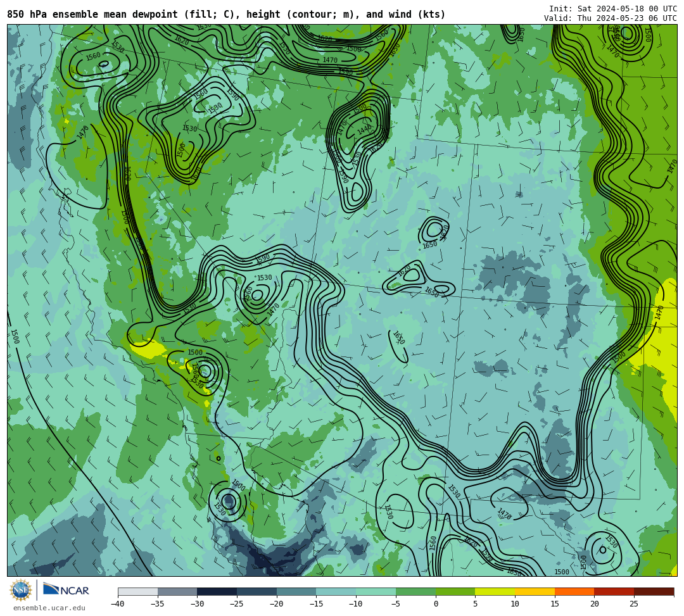This screenshot has height=616, width=684.
Task: Click the NSF logo emblem
Action: click(x=20, y=591)
